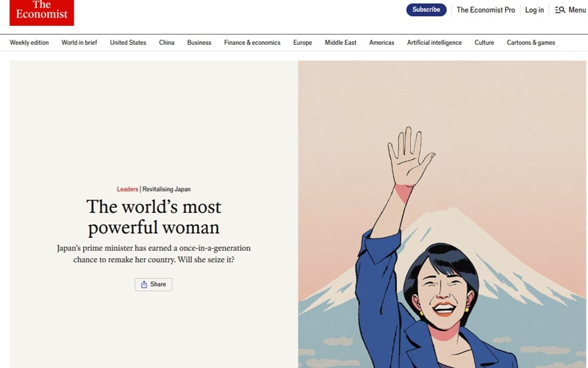Screen dimensions: 588x368
Task: Open the Menu search icon
Action: pyautogui.click(x=560, y=10)
